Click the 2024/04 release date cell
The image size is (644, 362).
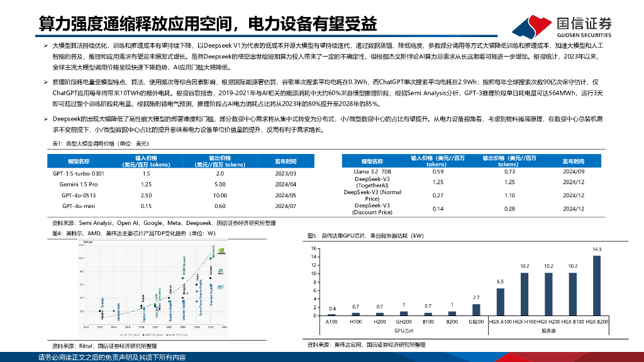pyautogui.click(x=286, y=184)
